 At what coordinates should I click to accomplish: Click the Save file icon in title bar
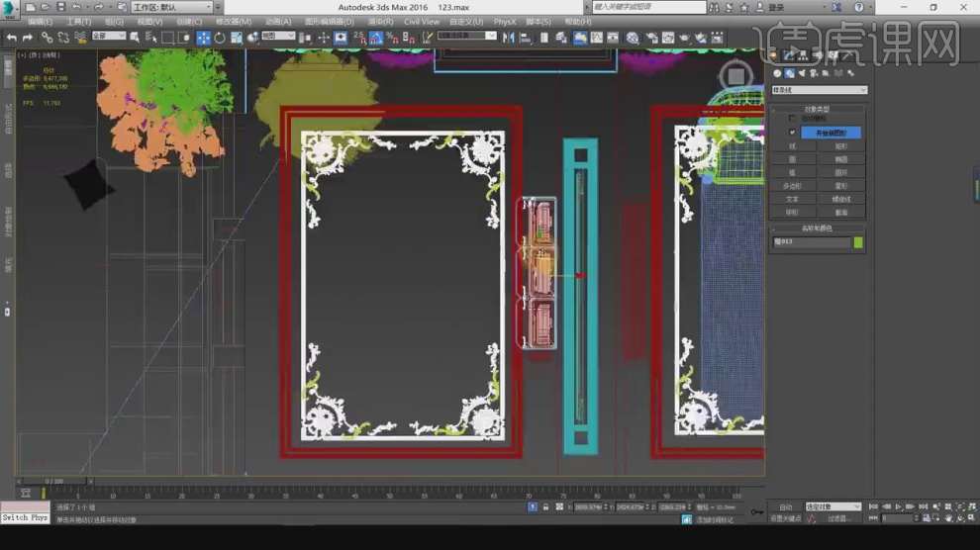[61, 7]
